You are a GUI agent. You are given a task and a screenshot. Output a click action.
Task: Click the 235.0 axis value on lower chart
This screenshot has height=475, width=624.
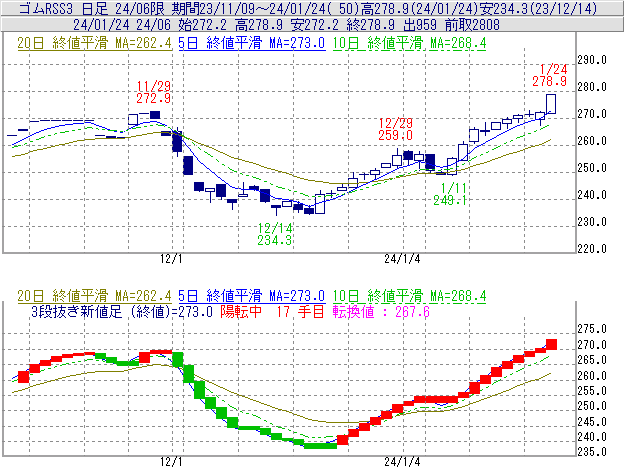592,452
